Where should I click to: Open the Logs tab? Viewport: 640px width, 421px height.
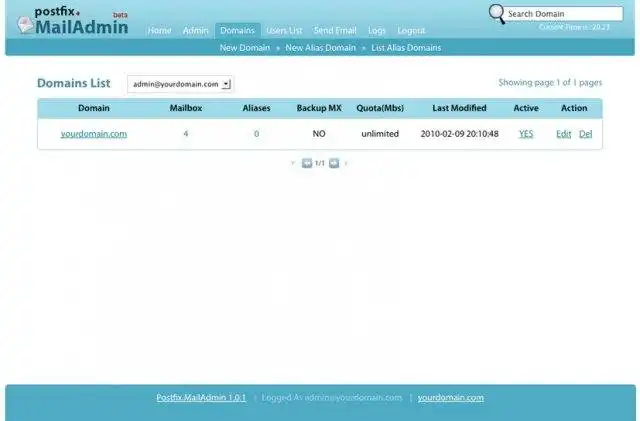tap(376, 31)
